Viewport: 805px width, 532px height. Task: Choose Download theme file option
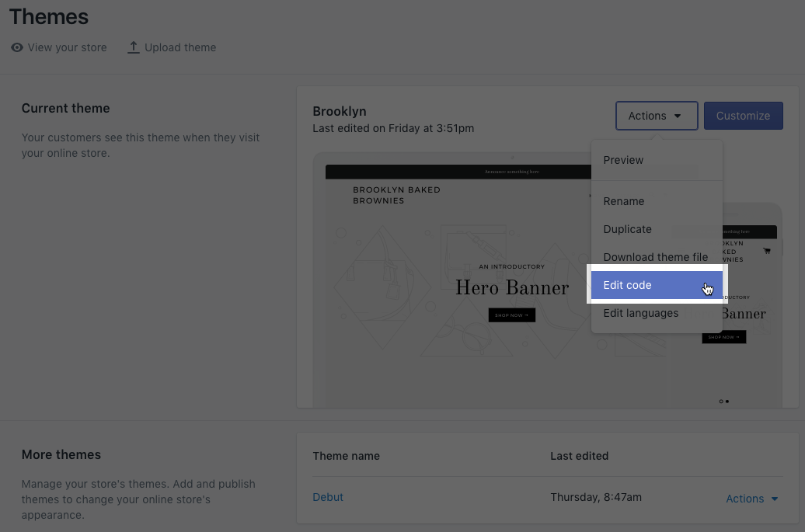[655, 257]
